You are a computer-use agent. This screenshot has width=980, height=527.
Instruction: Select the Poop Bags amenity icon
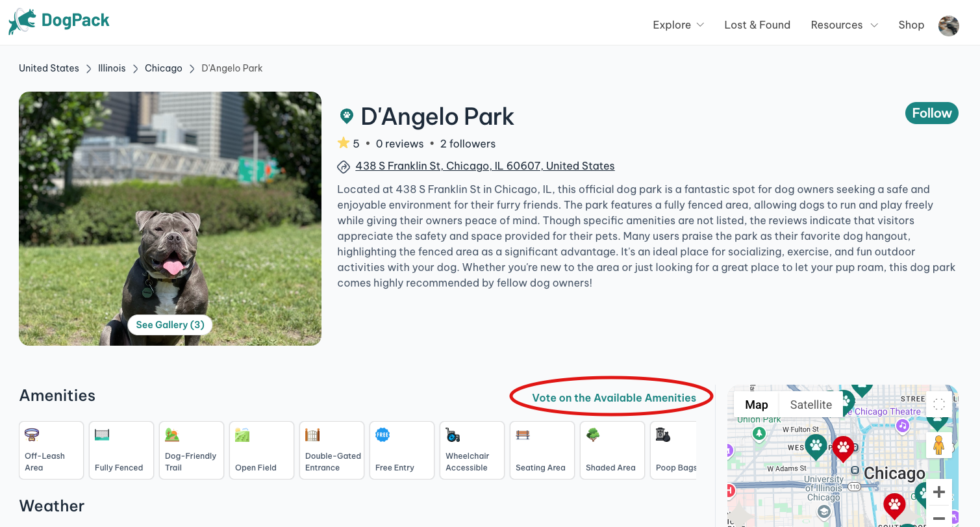663,435
